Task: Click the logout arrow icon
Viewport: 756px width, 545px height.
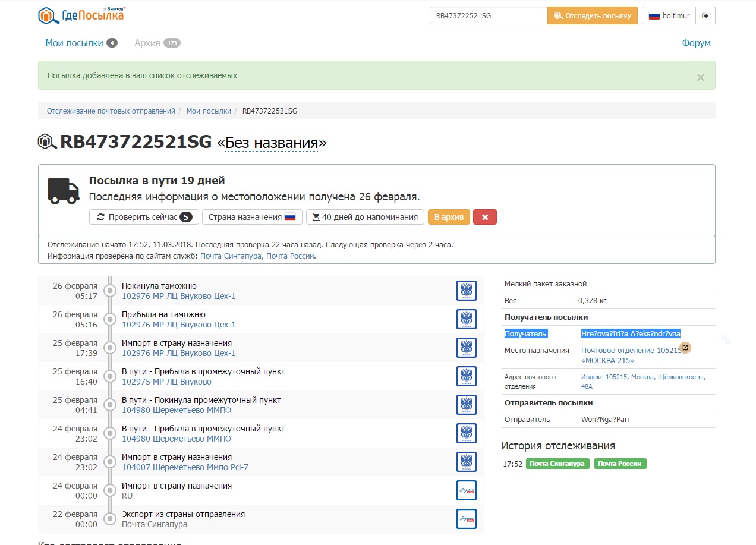Action: (705, 16)
